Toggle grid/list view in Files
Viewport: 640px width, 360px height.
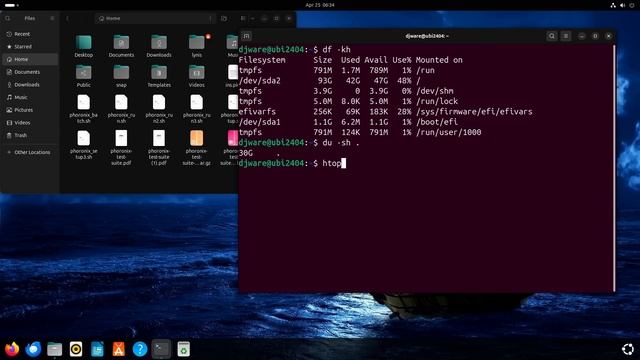(x=243, y=18)
